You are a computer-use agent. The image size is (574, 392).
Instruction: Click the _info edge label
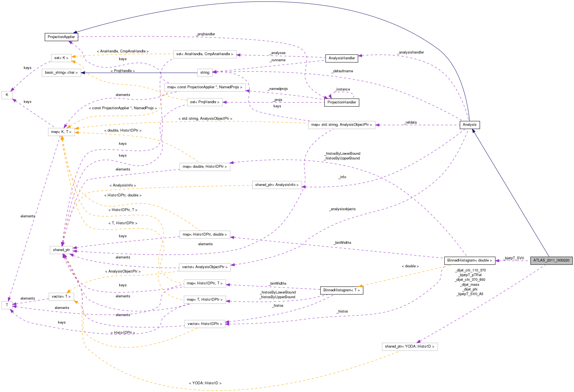pos(342,177)
